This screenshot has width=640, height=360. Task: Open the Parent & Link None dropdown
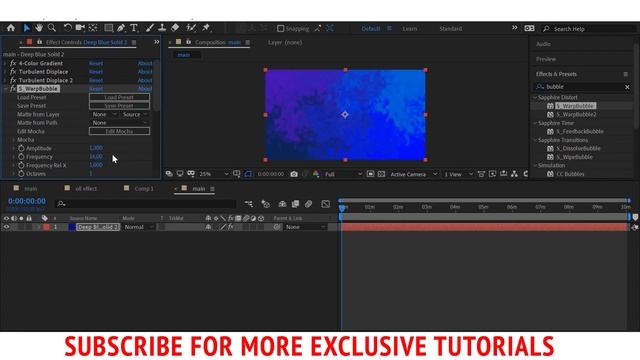tap(305, 227)
